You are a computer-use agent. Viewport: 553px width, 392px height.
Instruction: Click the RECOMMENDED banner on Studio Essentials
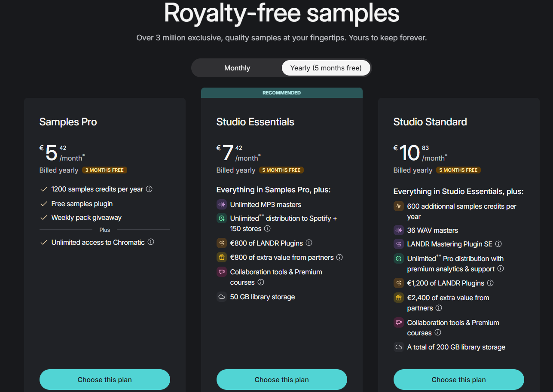(x=281, y=92)
